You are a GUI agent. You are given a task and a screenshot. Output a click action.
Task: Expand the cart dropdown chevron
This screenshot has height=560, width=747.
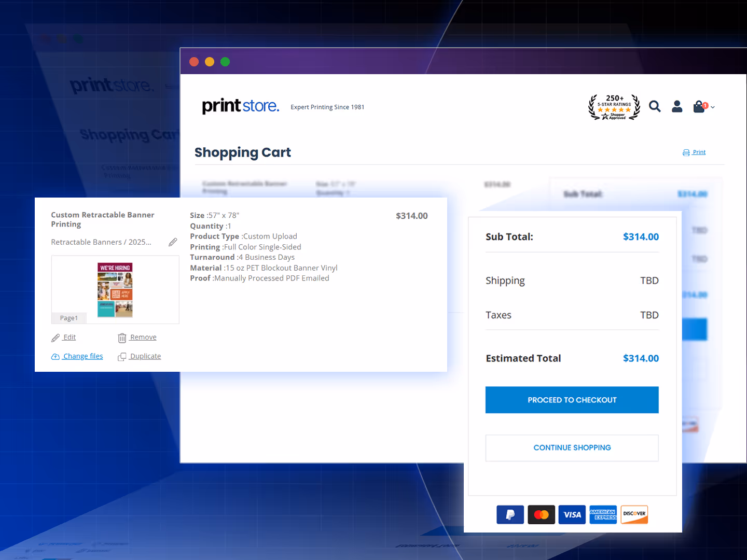tap(713, 107)
